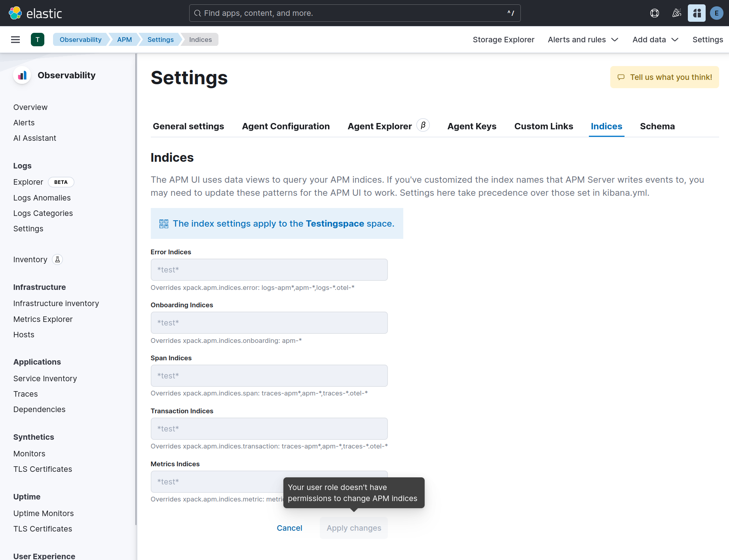Open Alerts in the sidebar

click(x=24, y=123)
